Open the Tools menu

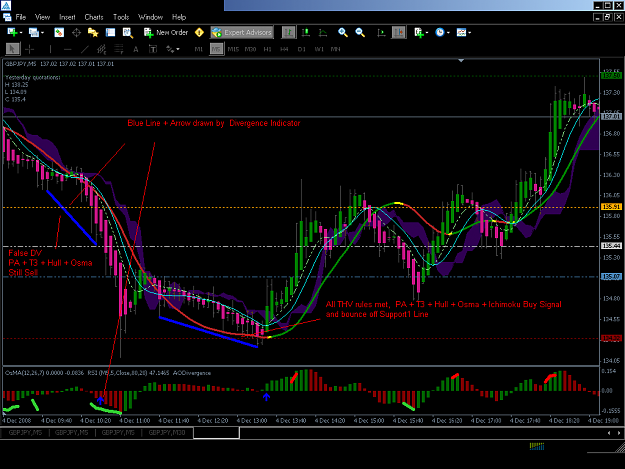click(121, 17)
